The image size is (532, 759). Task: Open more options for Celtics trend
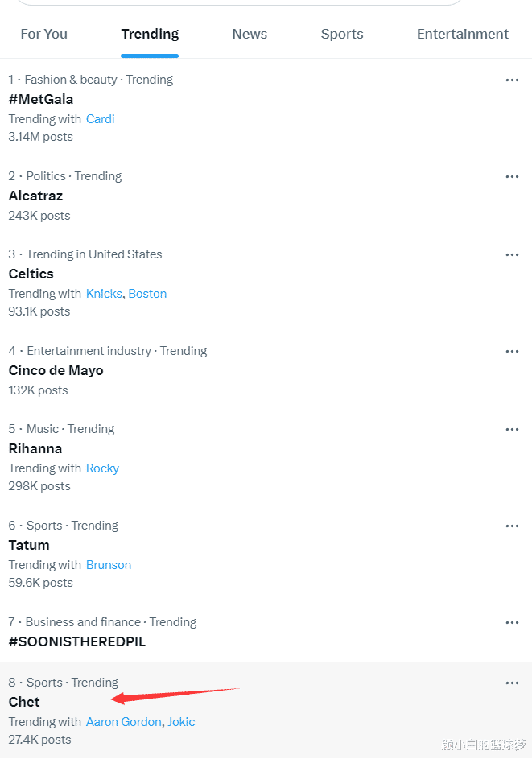(512, 254)
